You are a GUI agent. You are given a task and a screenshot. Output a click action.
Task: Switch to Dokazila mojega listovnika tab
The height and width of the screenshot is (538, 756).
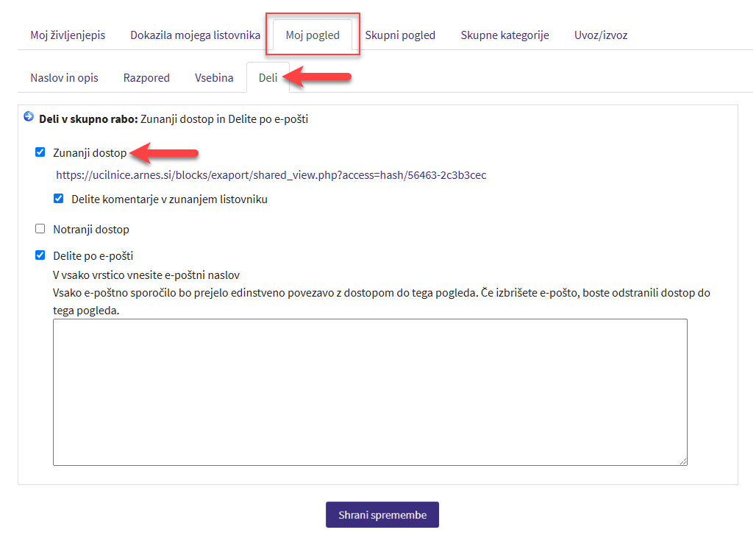(195, 35)
